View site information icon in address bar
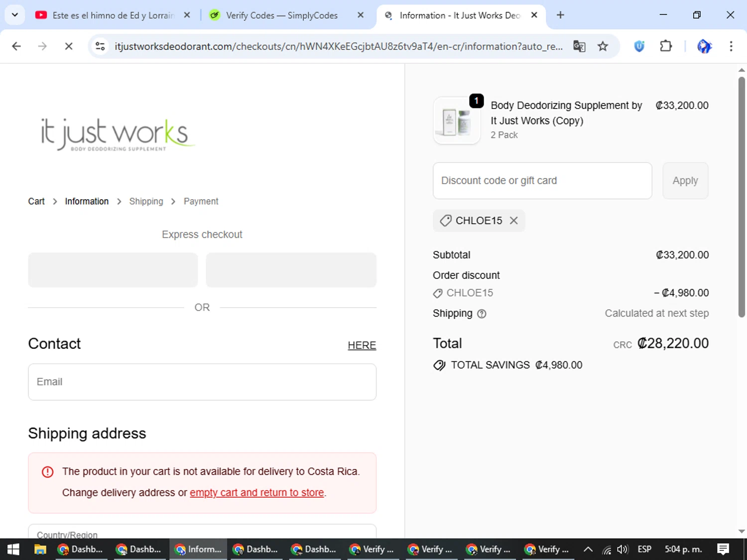Viewport: 747px width, 560px height. click(100, 46)
